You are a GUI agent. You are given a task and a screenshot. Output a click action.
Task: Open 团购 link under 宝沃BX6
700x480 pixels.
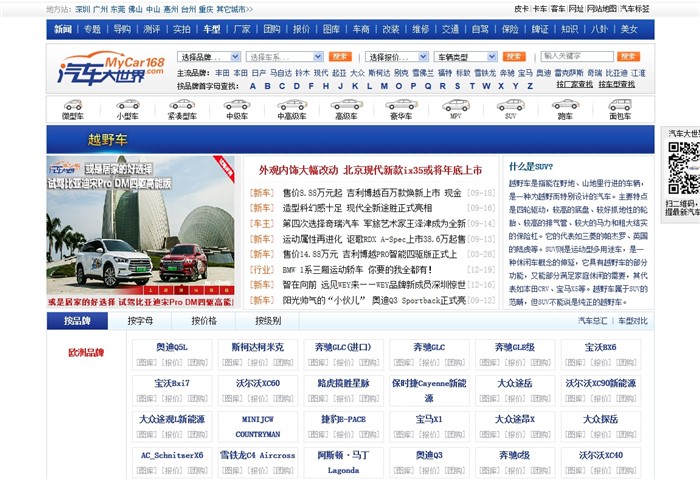coord(626,363)
